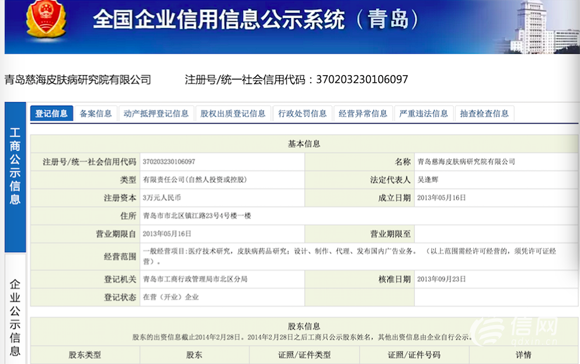Screen dimensions: 580x364
Task: Go to the 行政处罚信息 tab
Action: pos(302,113)
